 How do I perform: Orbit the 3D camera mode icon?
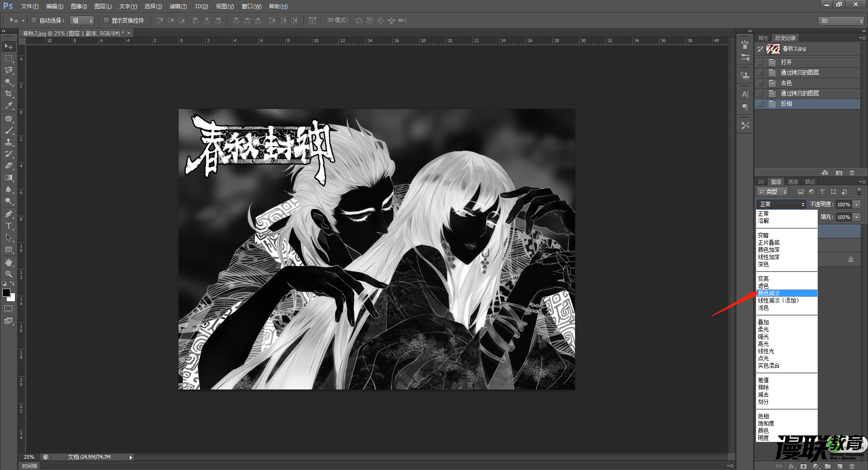coord(359,20)
